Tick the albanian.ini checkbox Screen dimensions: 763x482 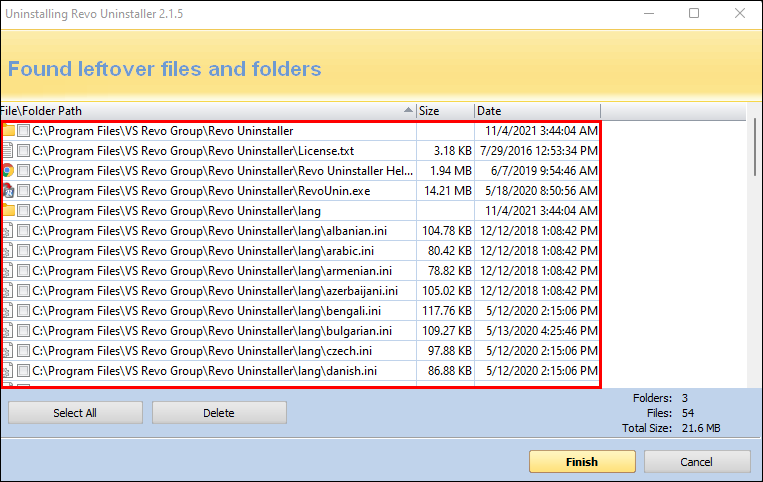[23, 231]
